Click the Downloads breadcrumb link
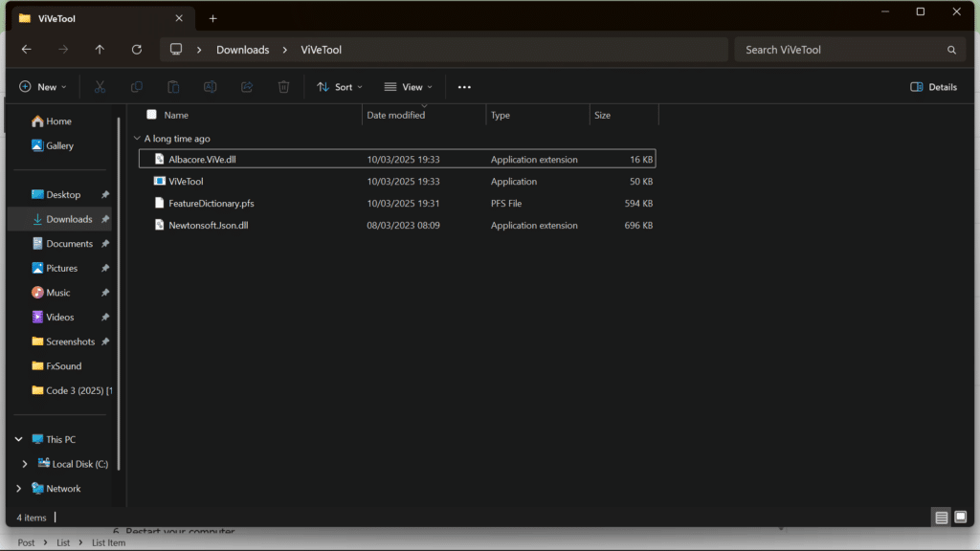 [242, 49]
